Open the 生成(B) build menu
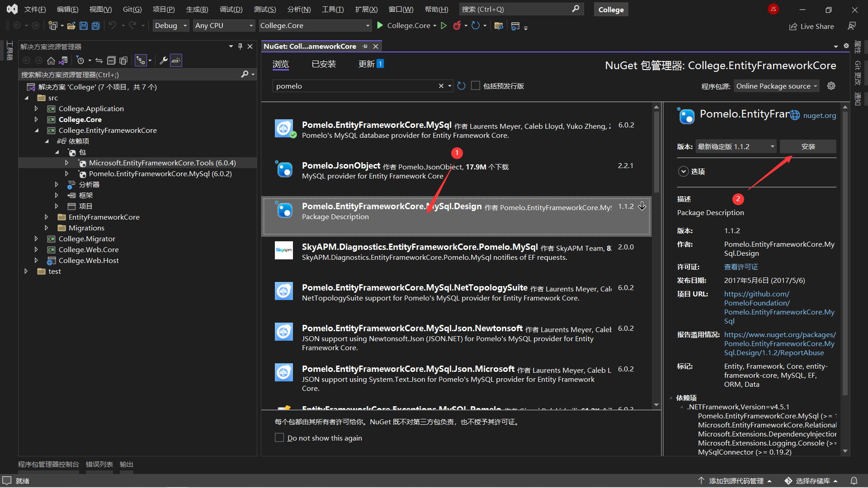 coord(197,9)
